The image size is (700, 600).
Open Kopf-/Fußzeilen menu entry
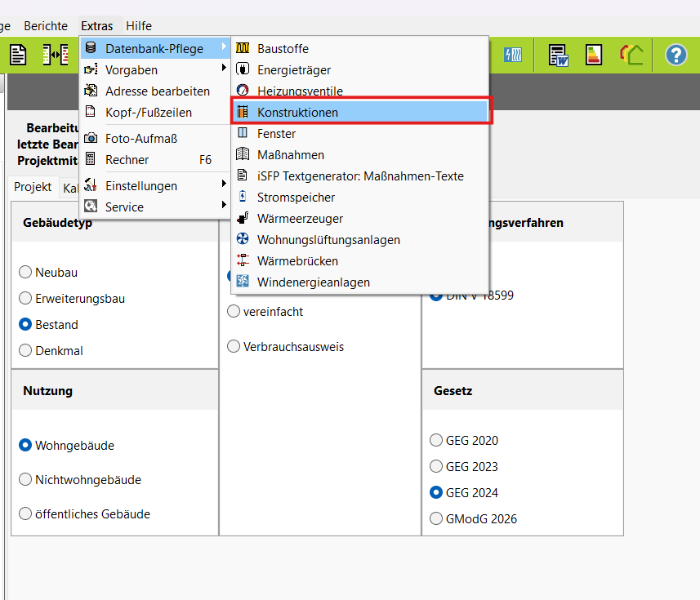click(x=155, y=113)
